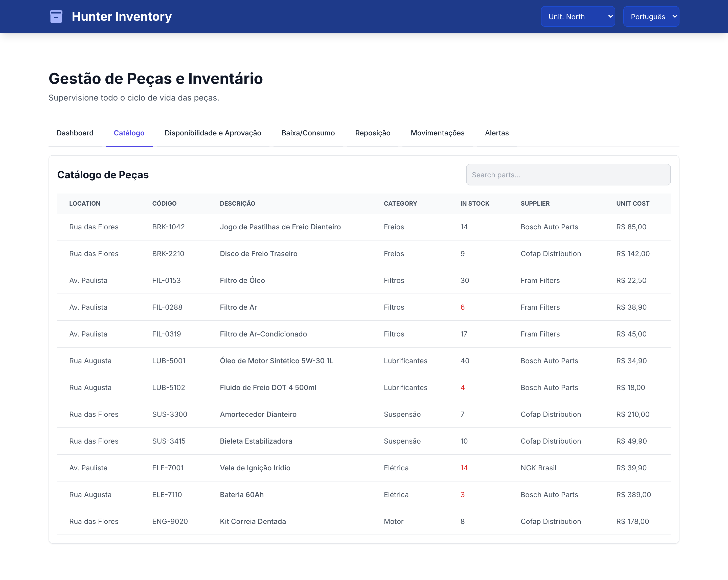Select the Catálogo tab
Screen dimensions: 728x580
[129, 133]
